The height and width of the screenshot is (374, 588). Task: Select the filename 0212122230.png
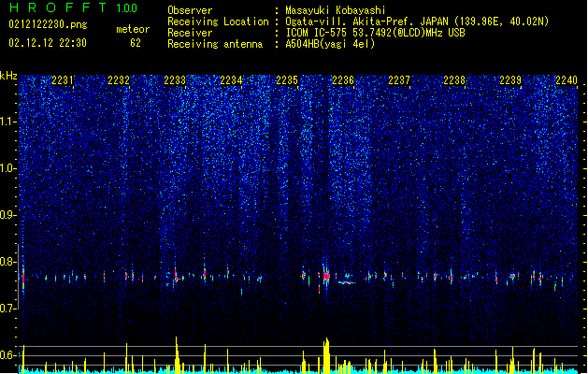pyautogui.click(x=48, y=24)
